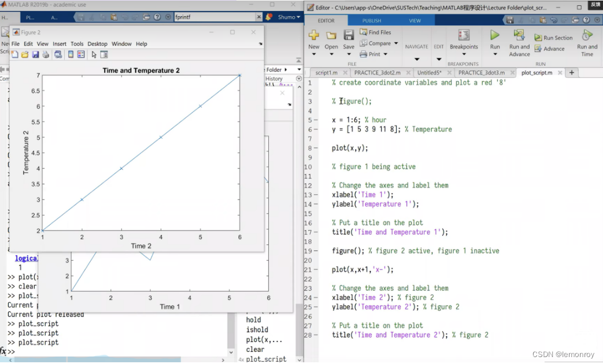Screen dimensions: 603x364
Task: Clear the fprintf search field with X
Action: click(x=259, y=17)
